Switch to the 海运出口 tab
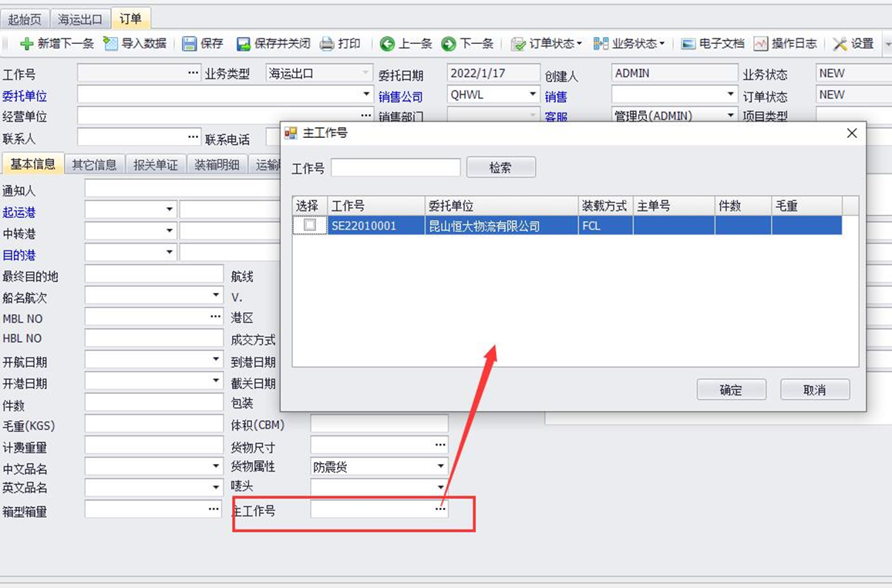This screenshot has width=892, height=588. 81,19
